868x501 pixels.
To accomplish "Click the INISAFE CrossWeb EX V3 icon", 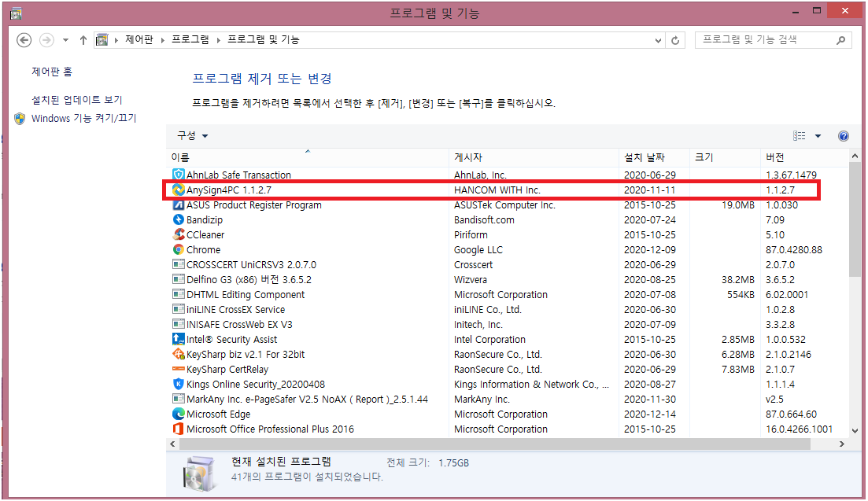I will point(179,324).
